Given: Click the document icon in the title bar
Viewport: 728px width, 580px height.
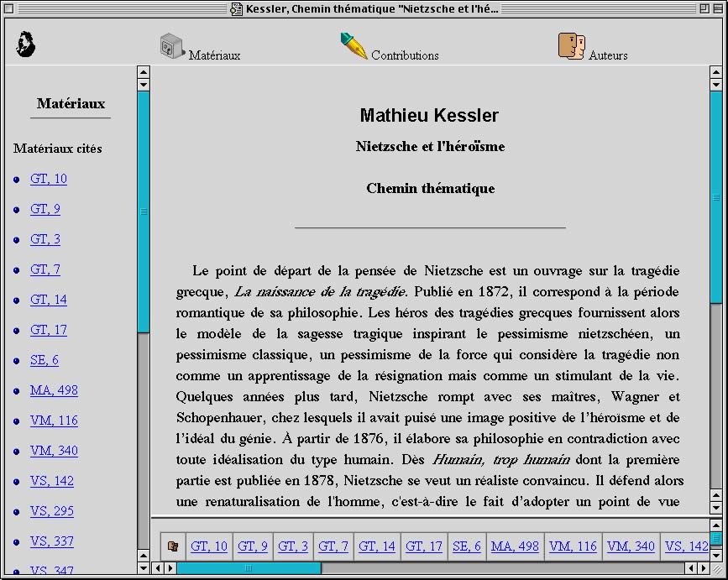Looking at the screenshot, I should [x=236, y=9].
